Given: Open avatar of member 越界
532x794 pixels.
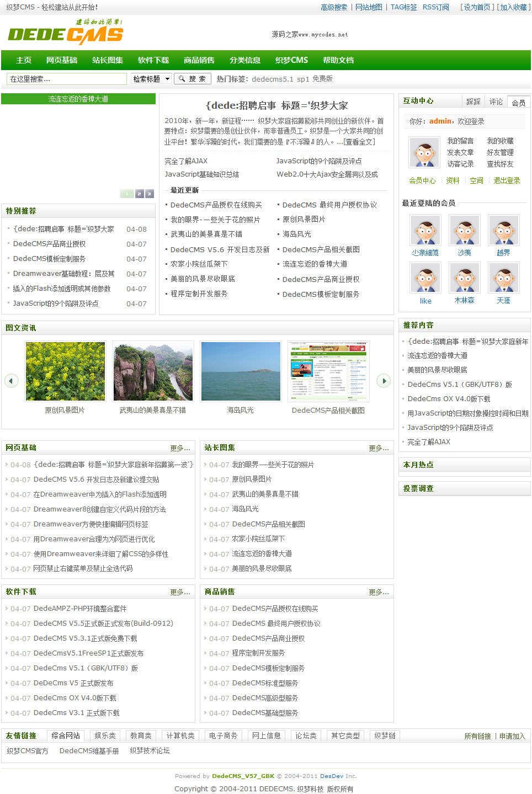Looking at the screenshot, I should pyautogui.click(x=503, y=230).
